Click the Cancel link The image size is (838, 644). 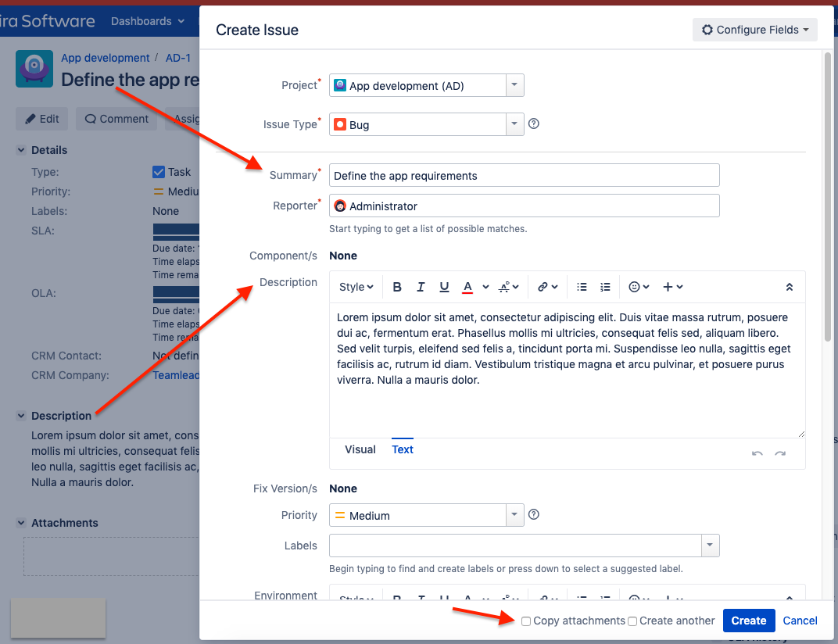coord(800,621)
